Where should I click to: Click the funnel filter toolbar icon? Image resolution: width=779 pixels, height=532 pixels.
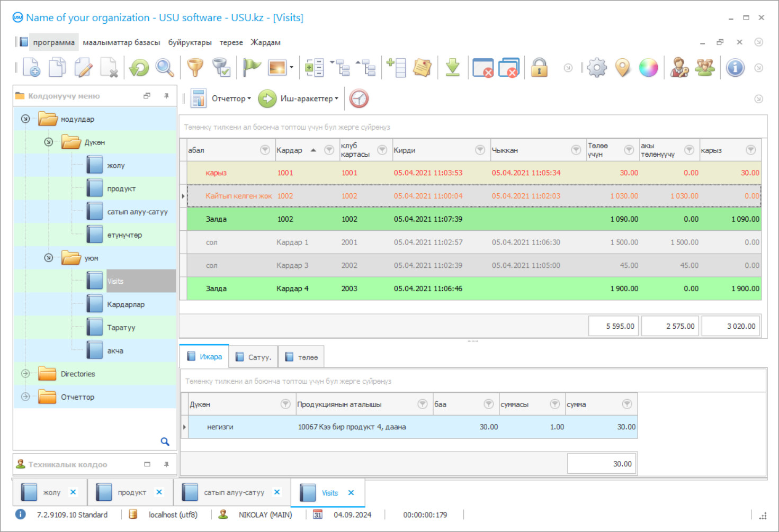click(195, 68)
